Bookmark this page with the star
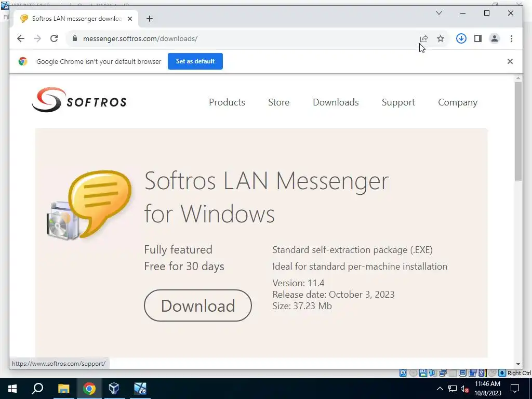The width and height of the screenshot is (532, 399). point(441,38)
